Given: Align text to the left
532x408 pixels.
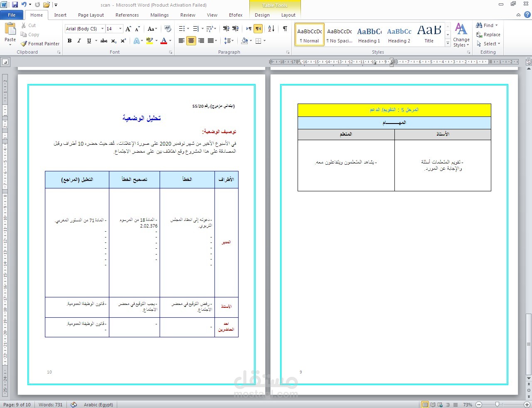Looking at the screenshot, I should 182,41.
